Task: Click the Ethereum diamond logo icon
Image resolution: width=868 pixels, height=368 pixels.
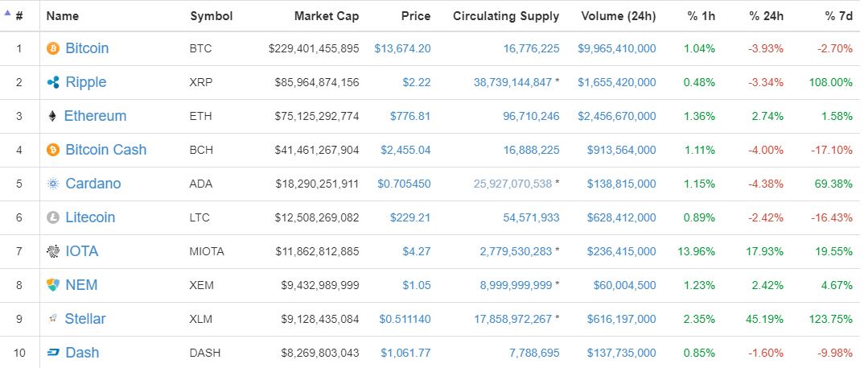Action: pyautogui.click(x=53, y=116)
